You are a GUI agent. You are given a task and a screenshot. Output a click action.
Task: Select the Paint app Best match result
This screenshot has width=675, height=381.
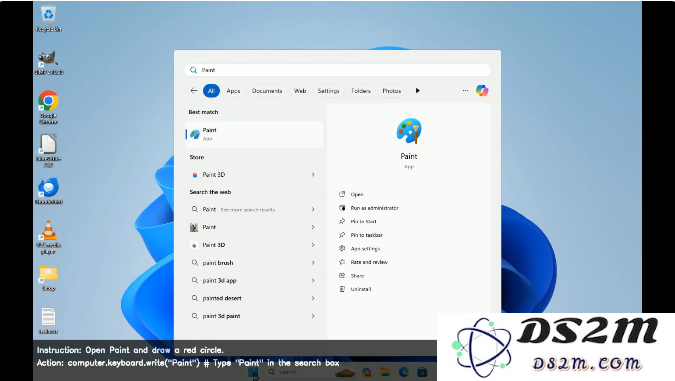pyautogui.click(x=254, y=134)
